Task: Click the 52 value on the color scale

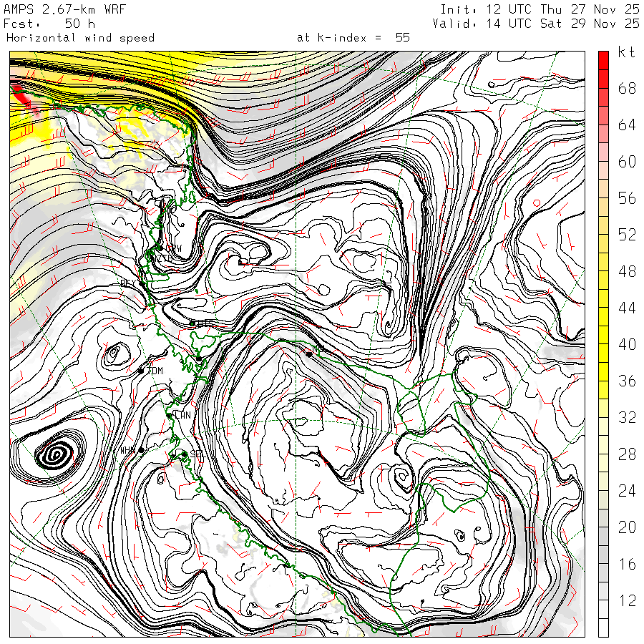Action: (627, 235)
